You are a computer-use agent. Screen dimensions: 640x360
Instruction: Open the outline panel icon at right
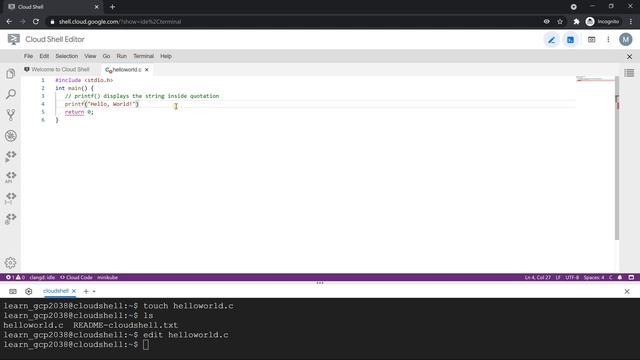point(629,73)
